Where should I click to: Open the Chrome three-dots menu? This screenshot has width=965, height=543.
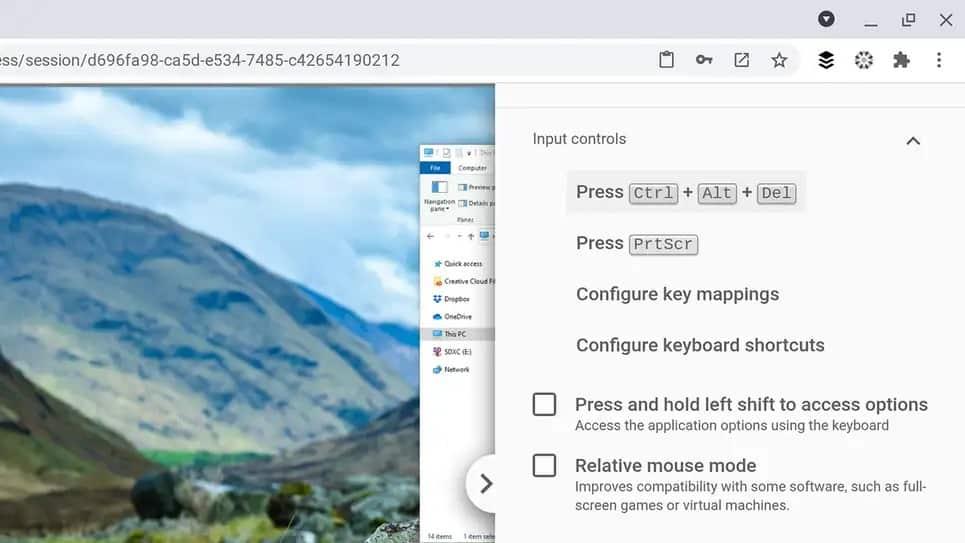coord(939,60)
